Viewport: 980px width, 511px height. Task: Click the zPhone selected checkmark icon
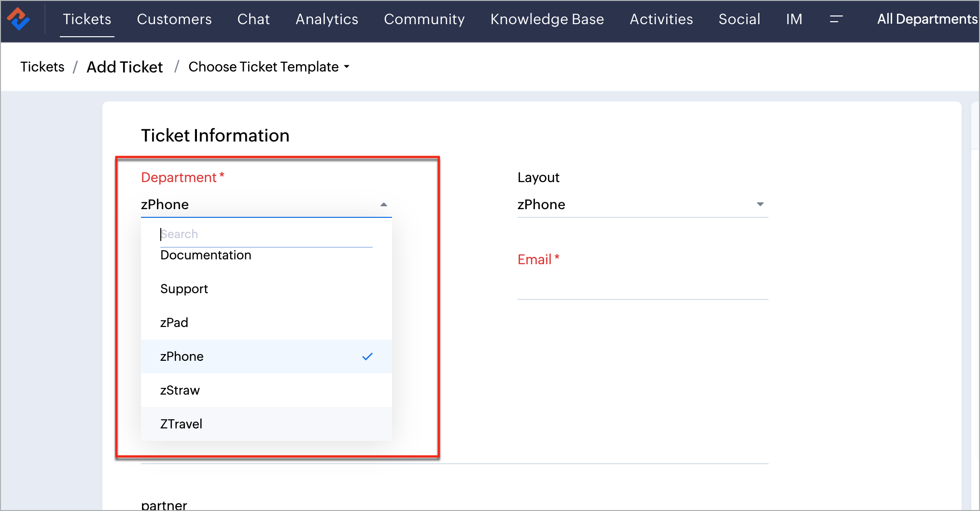tap(367, 356)
